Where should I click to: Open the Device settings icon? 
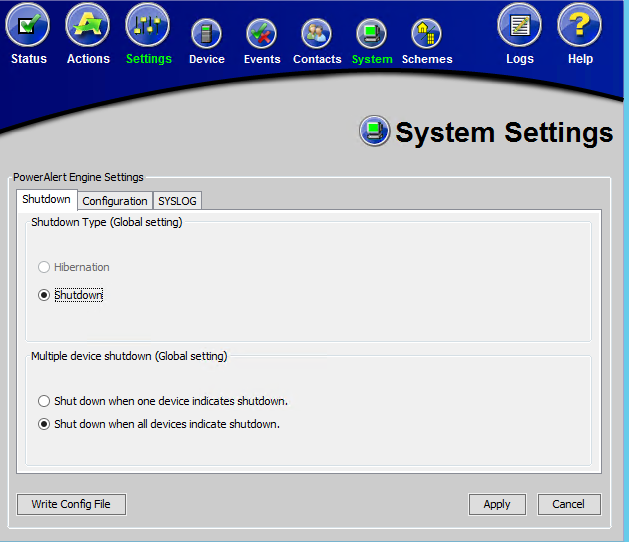click(206, 34)
